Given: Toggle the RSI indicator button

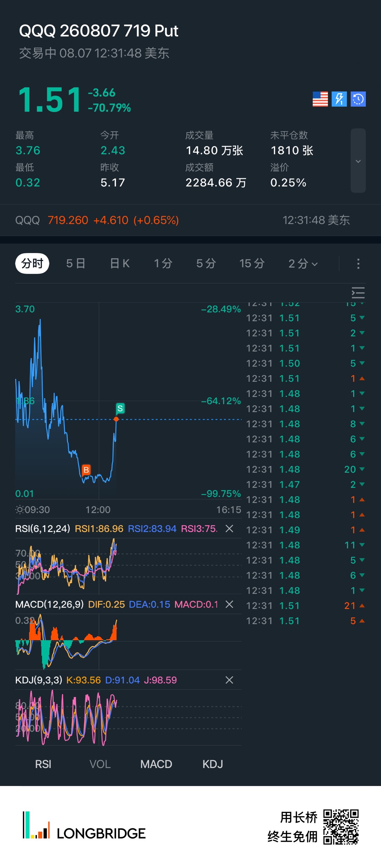Looking at the screenshot, I should (x=43, y=764).
